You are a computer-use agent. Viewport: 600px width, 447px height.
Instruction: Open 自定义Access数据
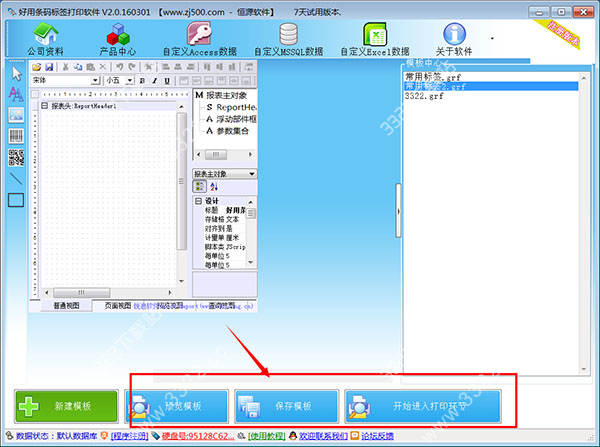(x=199, y=39)
